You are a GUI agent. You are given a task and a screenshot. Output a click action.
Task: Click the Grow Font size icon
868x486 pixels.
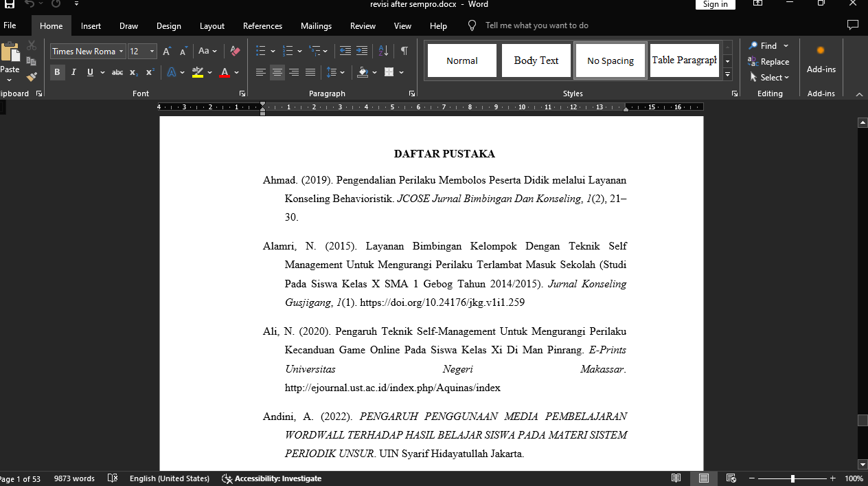coord(167,52)
